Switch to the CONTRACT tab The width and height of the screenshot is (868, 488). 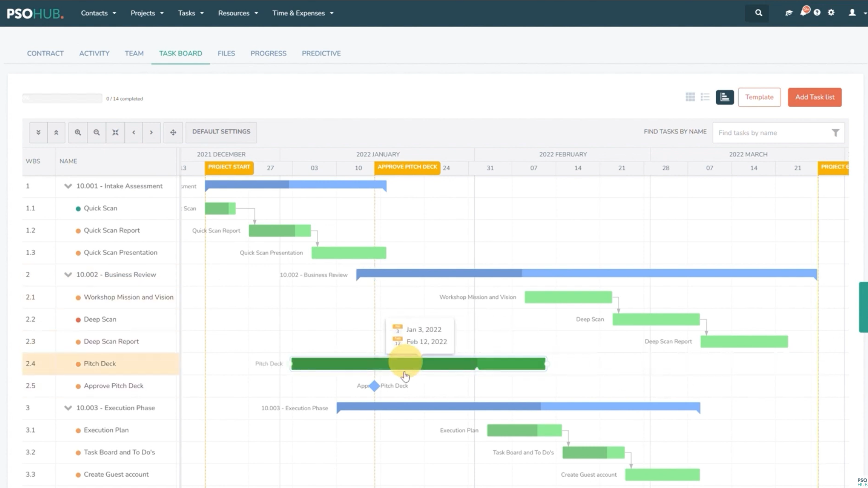click(x=45, y=53)
